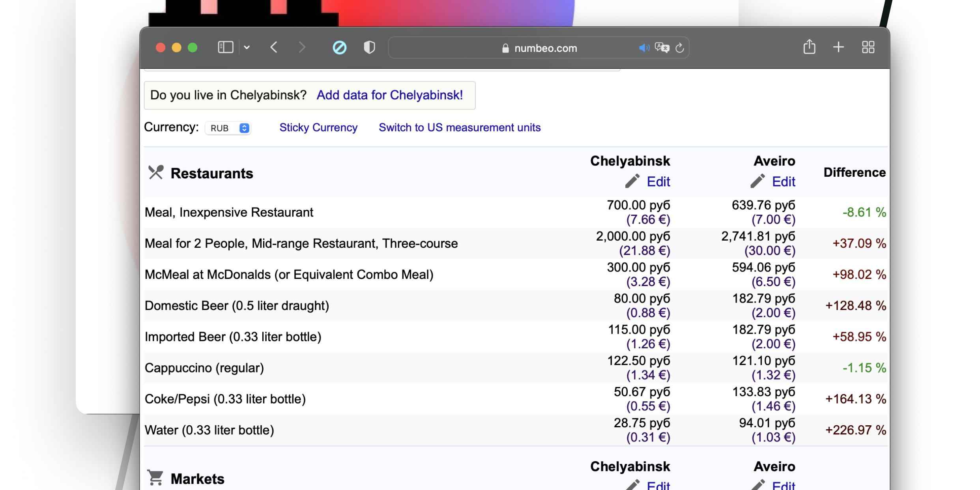980x490 pixels.
Task: Click the translate page icon
Action: 662,48
